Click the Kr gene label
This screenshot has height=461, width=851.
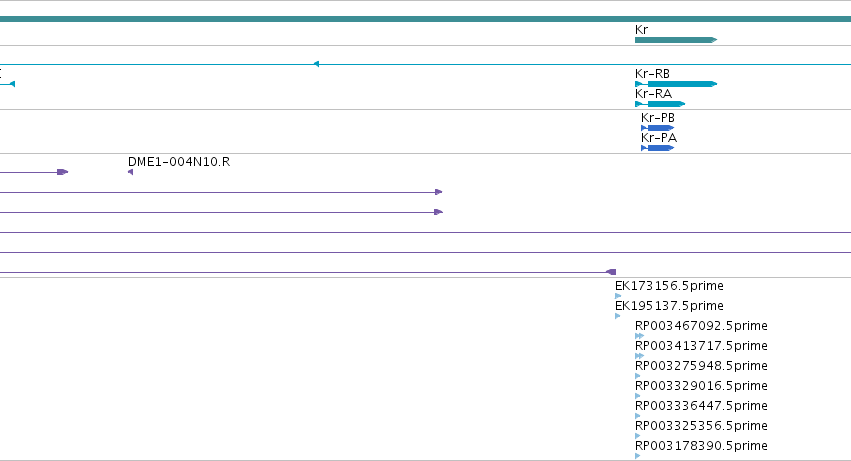642,30
